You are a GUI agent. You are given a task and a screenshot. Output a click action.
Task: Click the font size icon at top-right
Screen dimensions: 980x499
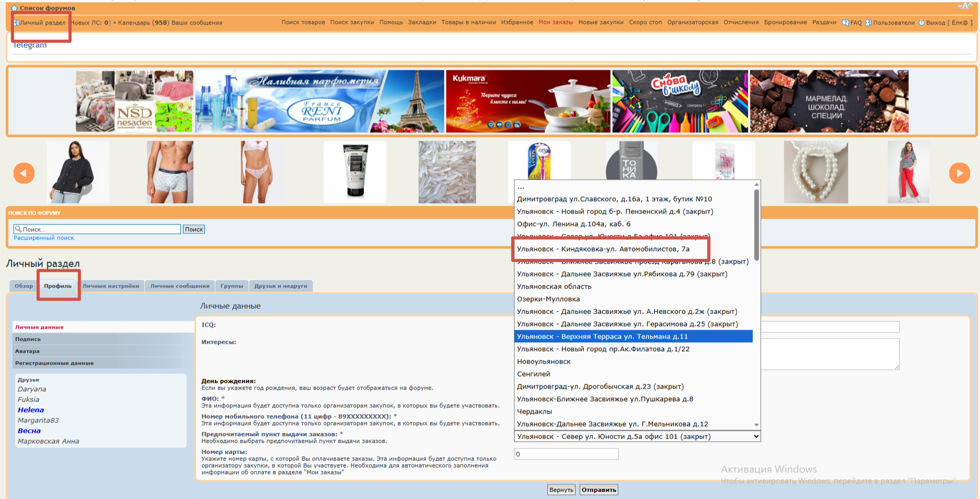tap(964, 6)
